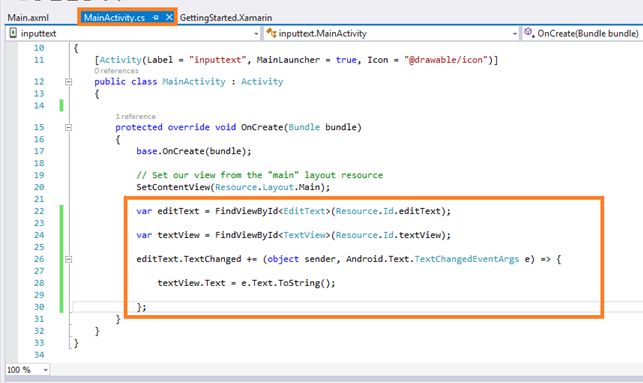Viewport: 643px width, 383px height.
Task: Click 'editText.TextChanged' on line 26
Action: pyautogui.click(x=189, y=259)
